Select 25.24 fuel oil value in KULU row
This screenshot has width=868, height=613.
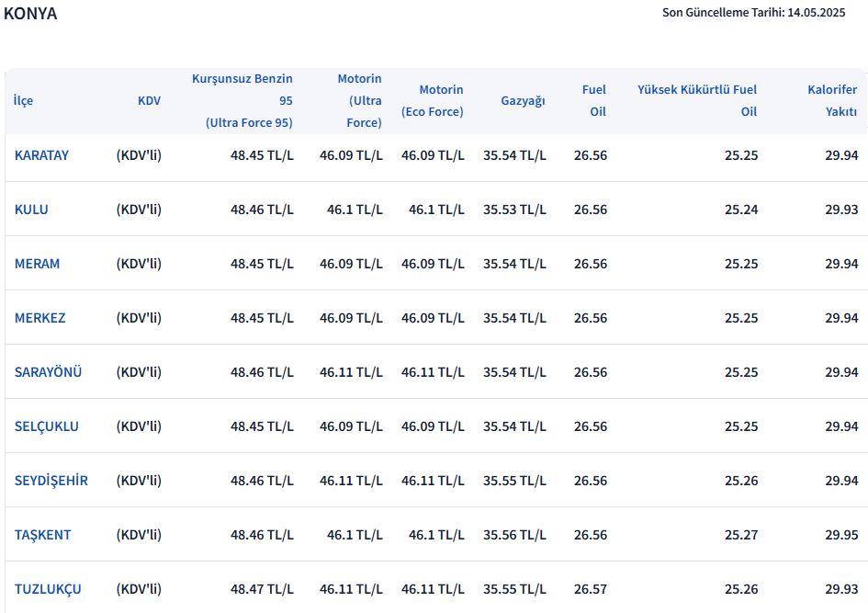click(x=741, y=210)
